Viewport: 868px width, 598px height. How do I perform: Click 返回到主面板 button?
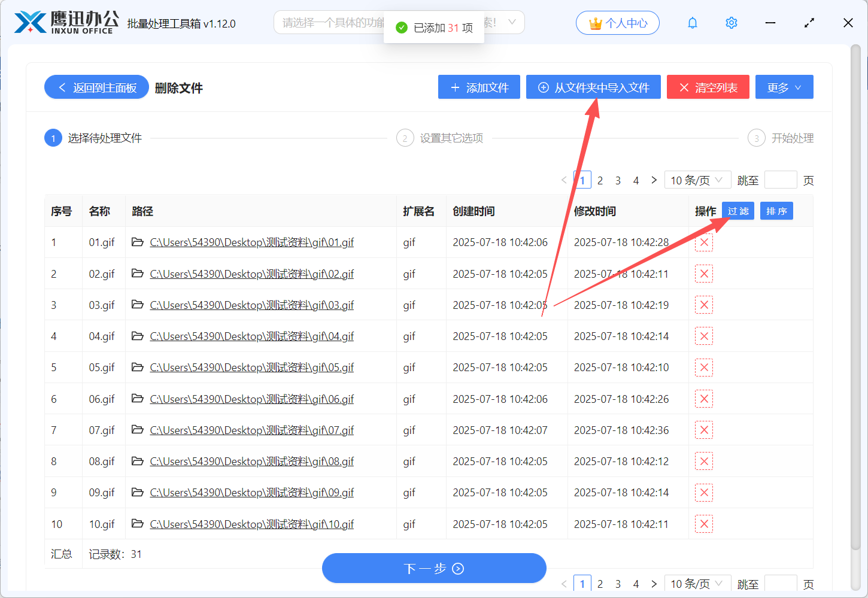click(96, 87)
